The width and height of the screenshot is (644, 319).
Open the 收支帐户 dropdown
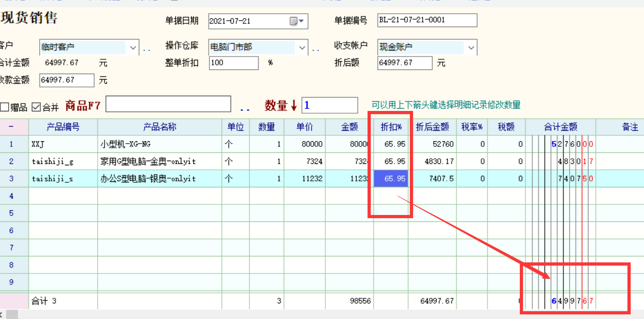coord(471,47)
